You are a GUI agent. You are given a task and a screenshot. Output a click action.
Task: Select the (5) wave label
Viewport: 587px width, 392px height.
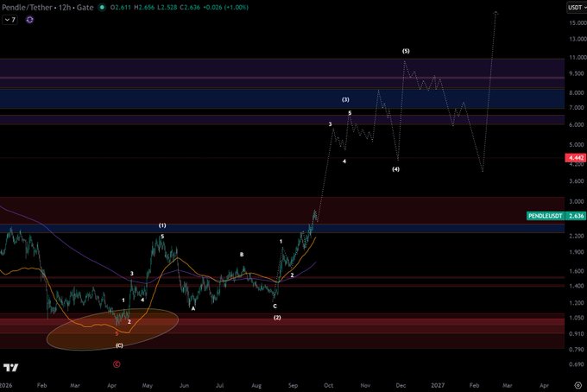[406, 51]
